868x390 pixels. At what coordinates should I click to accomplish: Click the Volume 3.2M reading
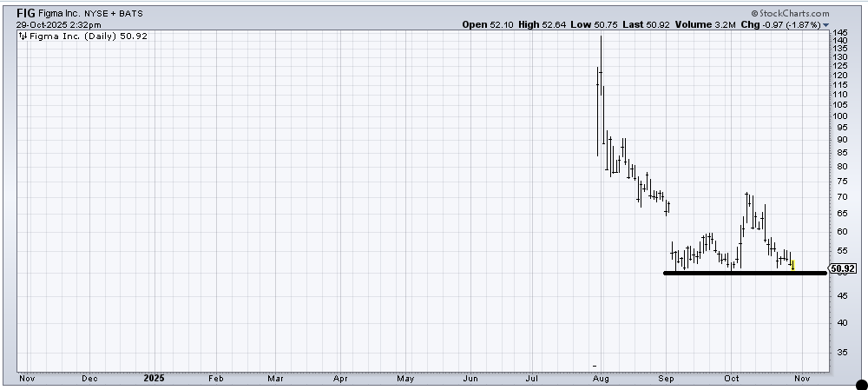coord(710,25)
